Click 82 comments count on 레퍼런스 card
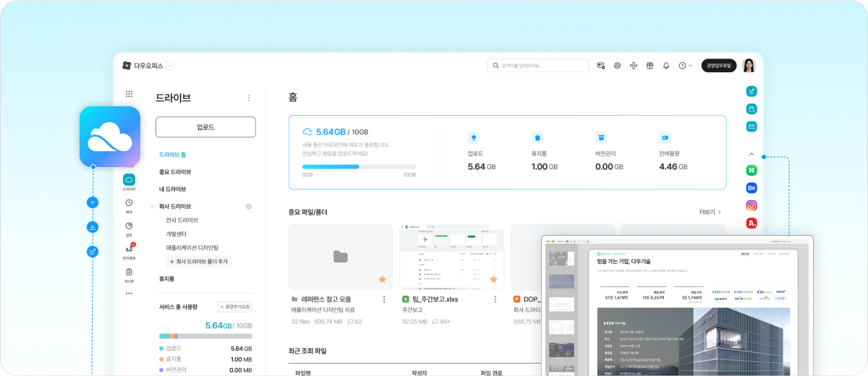 pyautogui.click(x=354, y=321)
